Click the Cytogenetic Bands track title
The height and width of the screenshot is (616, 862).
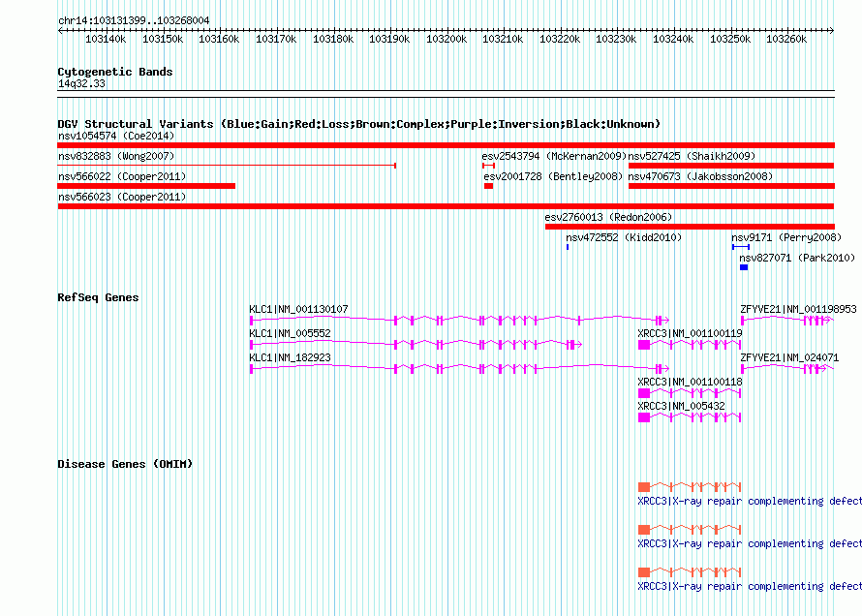pos(115,72)
